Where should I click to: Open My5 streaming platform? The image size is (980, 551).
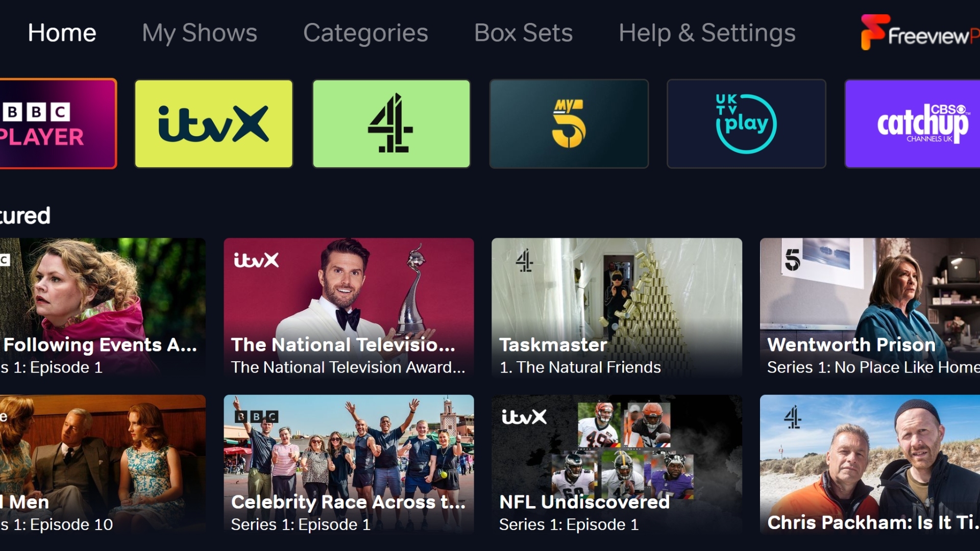568,123
